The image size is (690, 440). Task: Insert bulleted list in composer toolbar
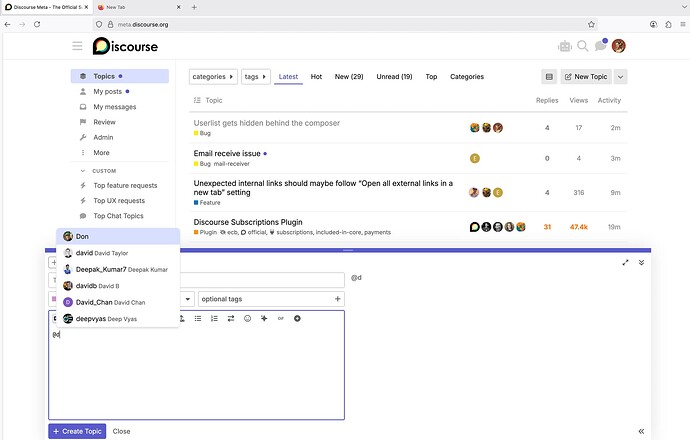(198, 318)
